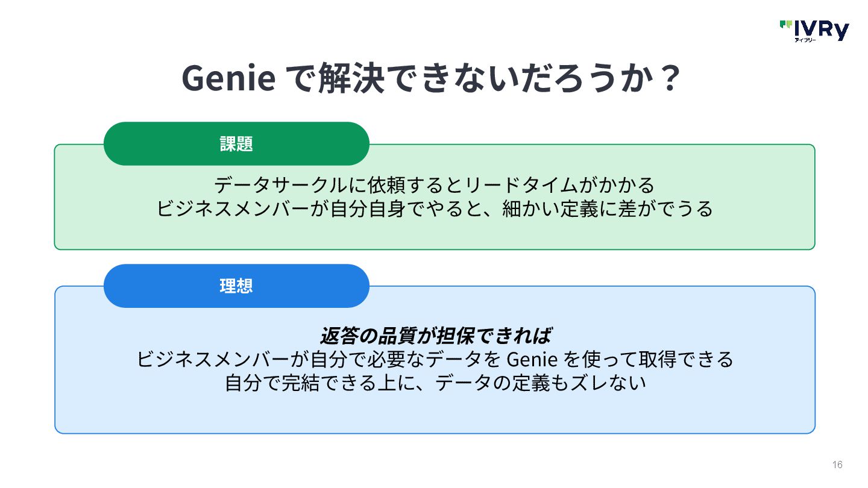This screenshot has height=488, width=868.
Task: Click the small アイブリー caption under logo
Action: click(805, 40)
